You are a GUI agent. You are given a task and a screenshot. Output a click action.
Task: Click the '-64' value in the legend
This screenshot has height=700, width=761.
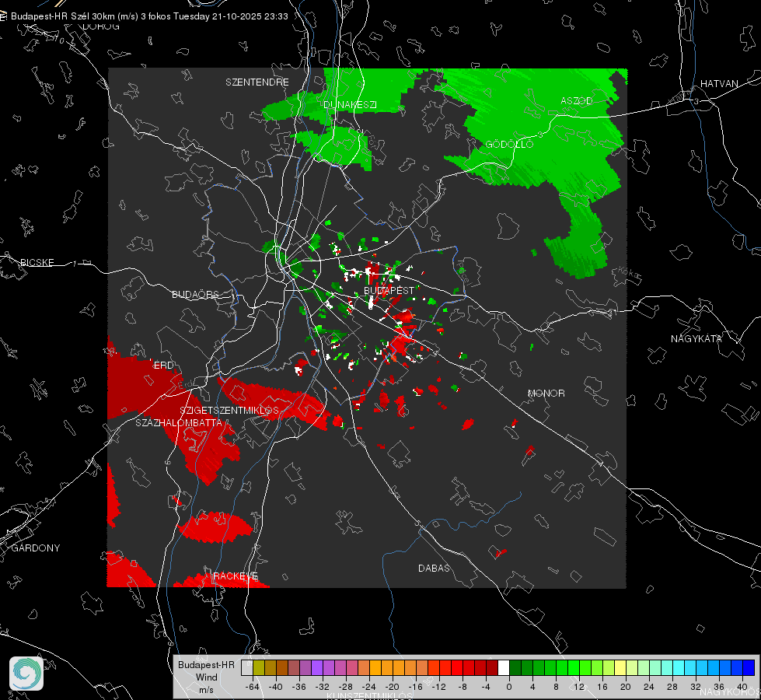click(x=253, y=687)
